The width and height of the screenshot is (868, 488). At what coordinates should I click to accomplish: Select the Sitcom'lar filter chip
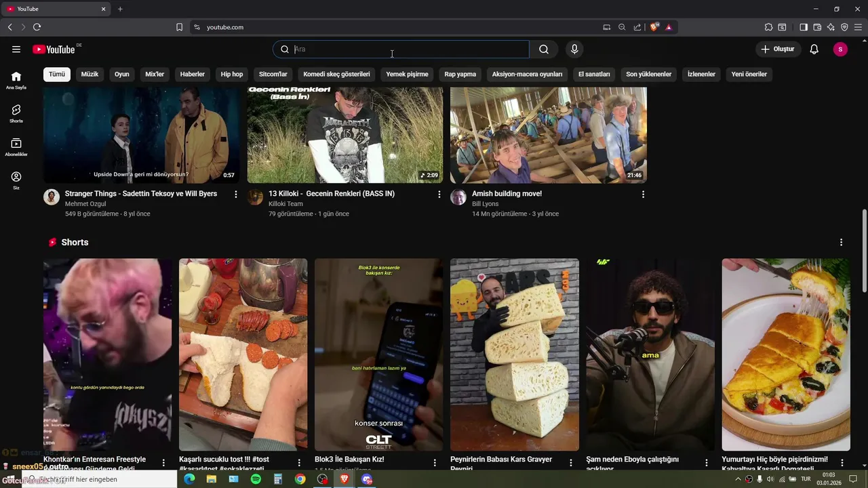pyautogui.click(x=273, y=74)
